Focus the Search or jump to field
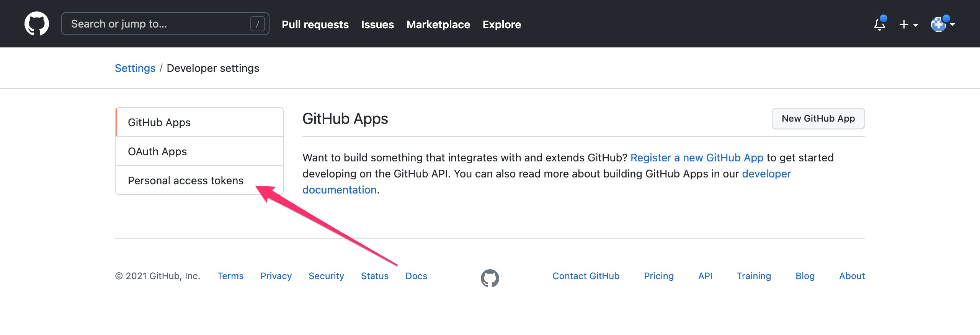The image size is (980, 335). tap(165, 24)
